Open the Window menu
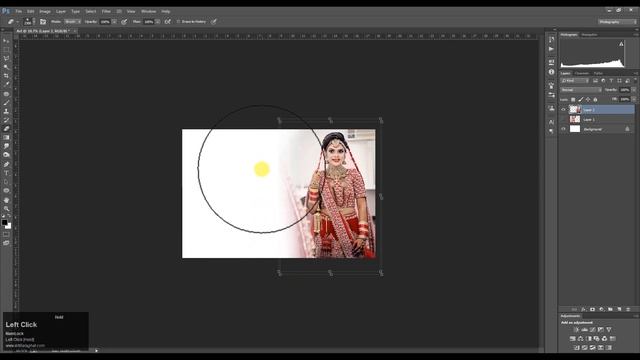The height and width of the screenshot is (360, 640). 148,11
